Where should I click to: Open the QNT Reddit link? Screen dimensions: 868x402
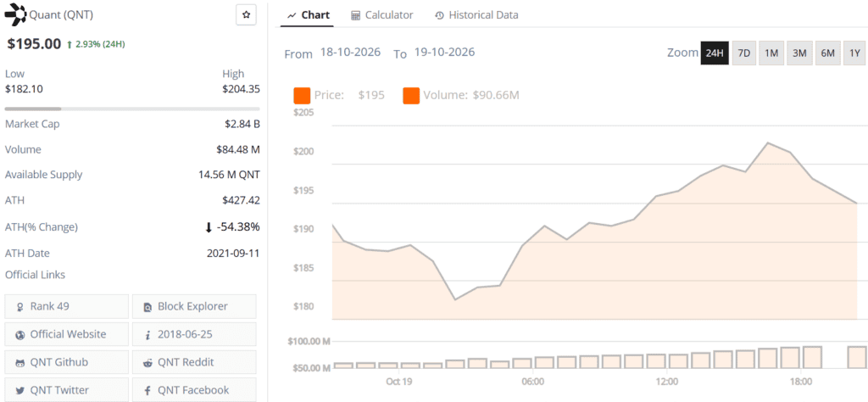point(194,363)
